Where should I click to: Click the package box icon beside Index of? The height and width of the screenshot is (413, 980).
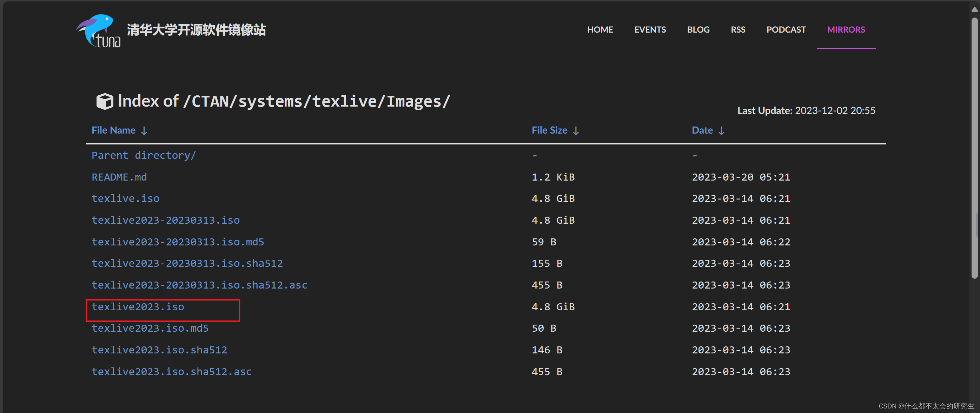click(105, 101)
